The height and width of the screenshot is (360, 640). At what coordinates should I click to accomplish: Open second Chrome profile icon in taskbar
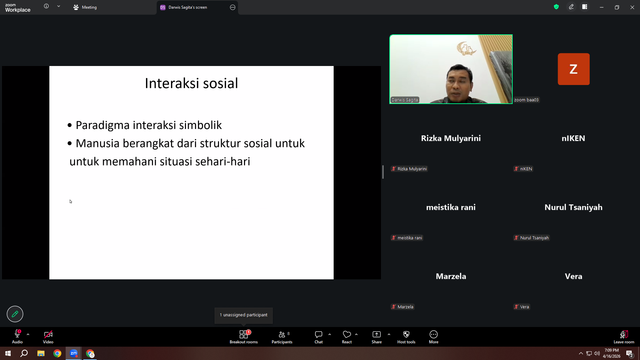point(90,353)
